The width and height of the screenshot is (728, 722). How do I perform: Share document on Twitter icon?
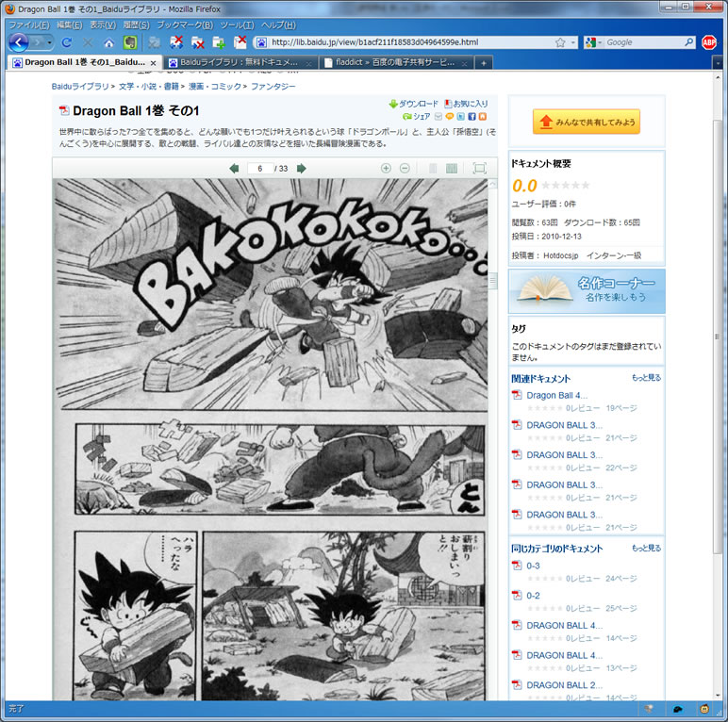tap(460, 117)
